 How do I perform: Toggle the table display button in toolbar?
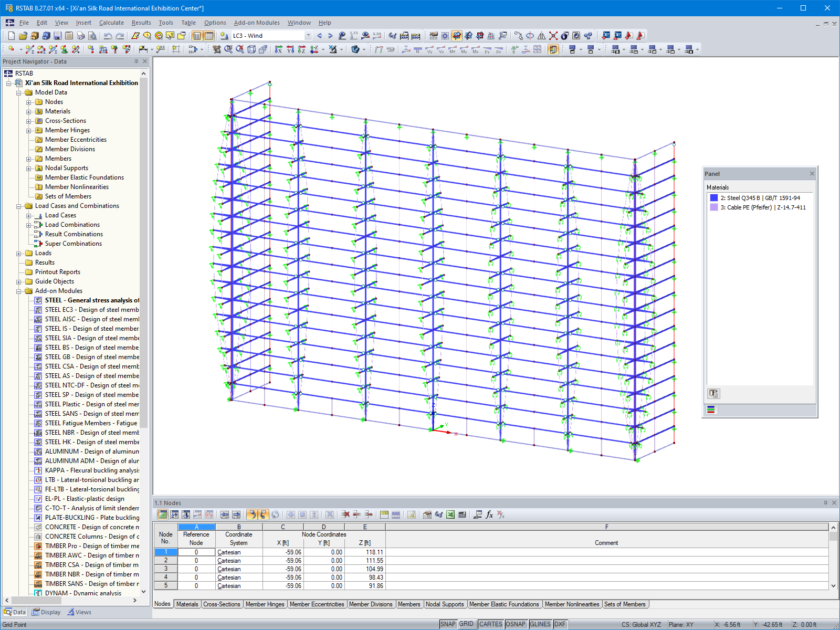click(209, 36)
